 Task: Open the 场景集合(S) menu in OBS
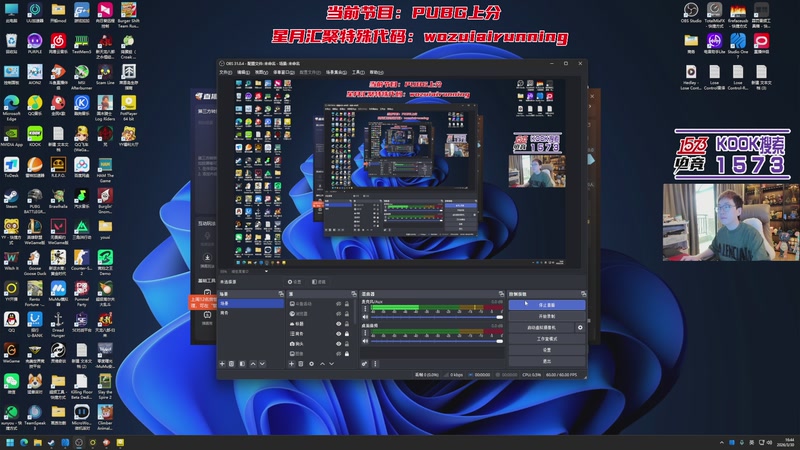point(336,72)
